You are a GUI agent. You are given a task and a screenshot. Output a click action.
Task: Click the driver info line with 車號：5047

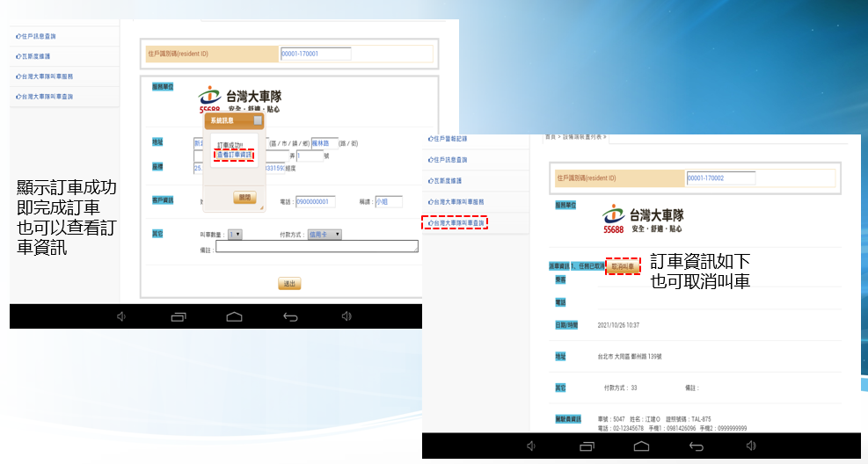tap(654, 419)
